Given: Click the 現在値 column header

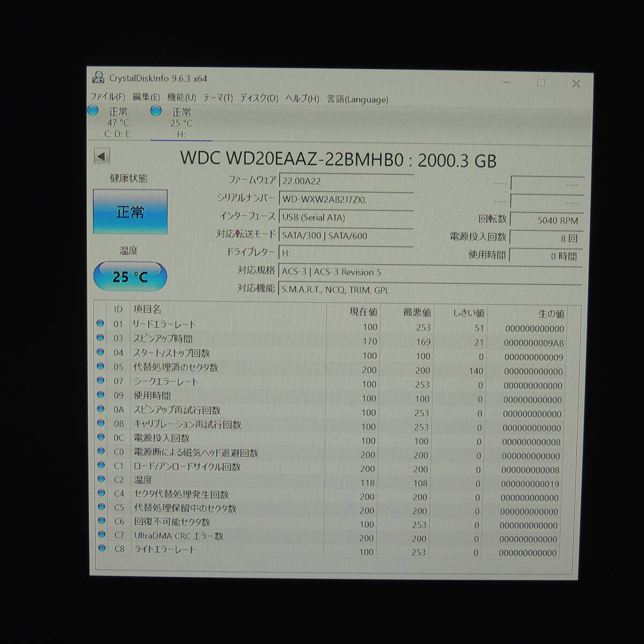Looking at the screenshot, I should (363, 312).
